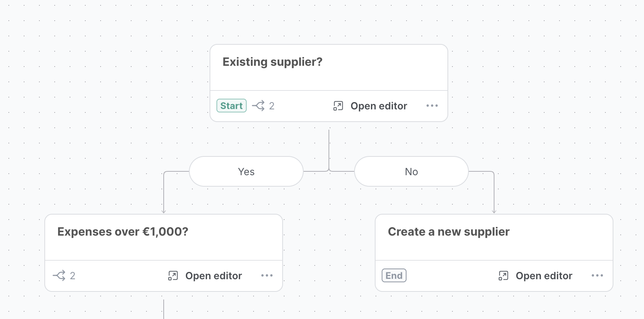Select the Expenses over €1,000? node title
This screenshot has height=319, width=644.
(123, 232)
